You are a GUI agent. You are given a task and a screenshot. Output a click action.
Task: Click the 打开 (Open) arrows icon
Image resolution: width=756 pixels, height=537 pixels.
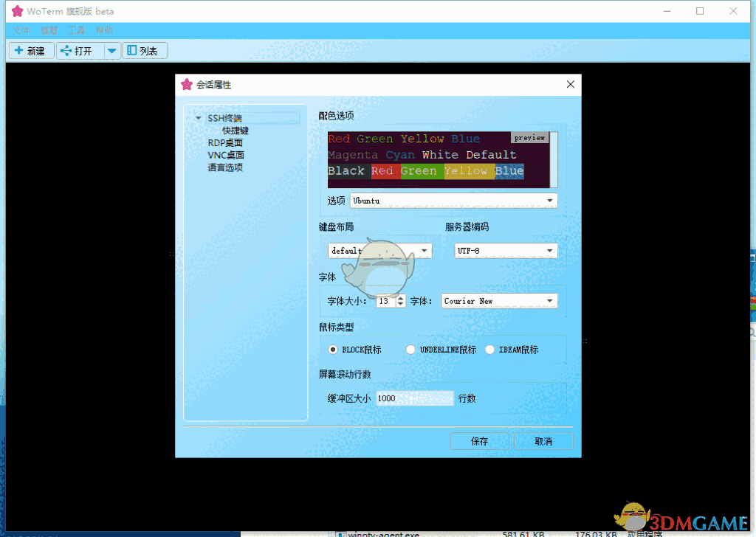coord(67,51)
